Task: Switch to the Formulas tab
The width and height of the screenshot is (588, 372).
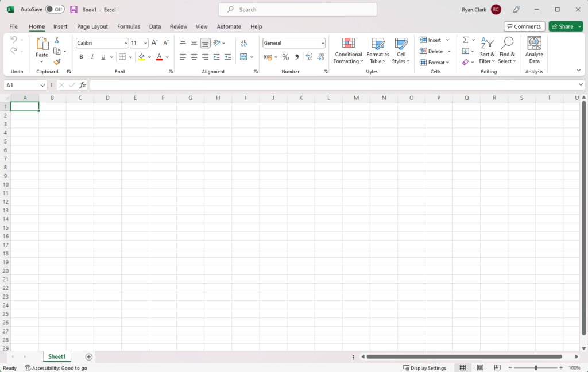Action: click(x=129, y=26)
